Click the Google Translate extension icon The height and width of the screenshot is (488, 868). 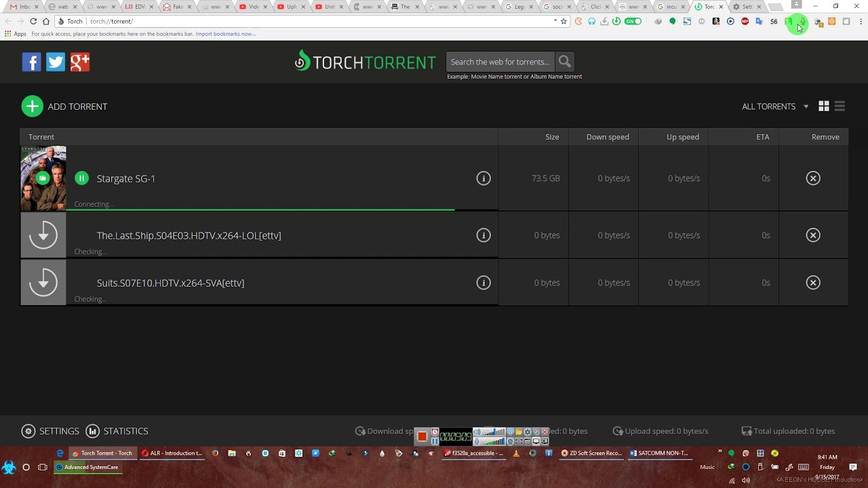point(759,21)
